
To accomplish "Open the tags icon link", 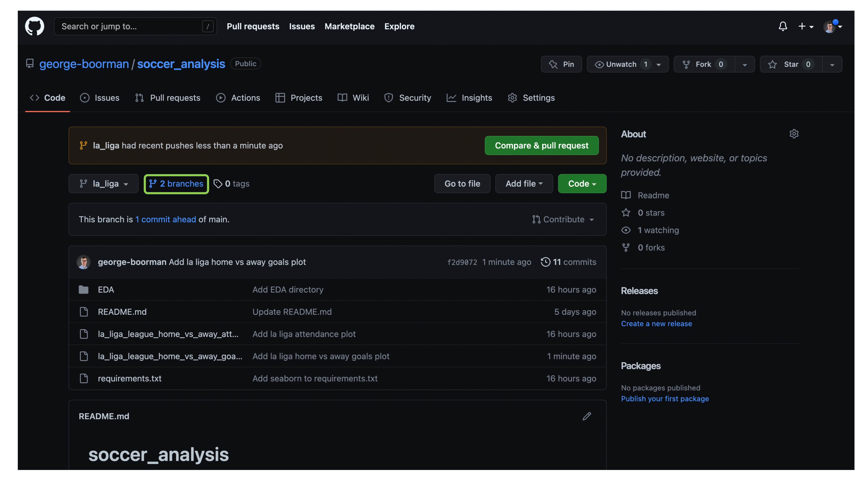I will [218, 184].
